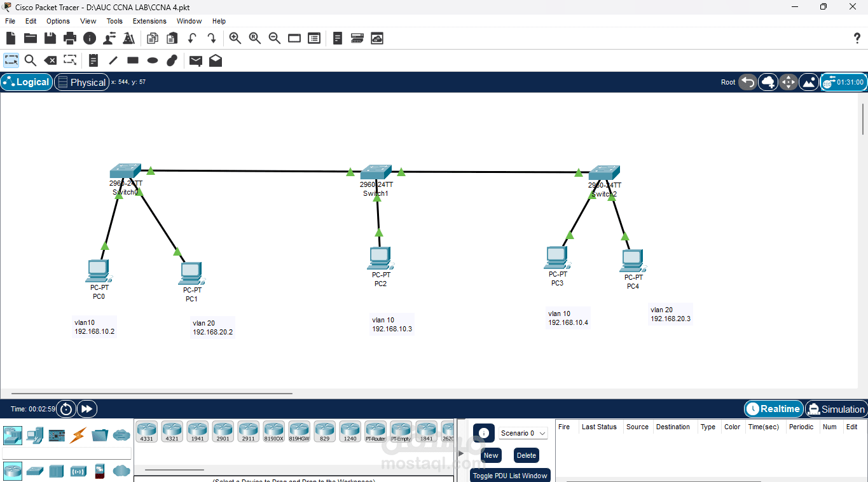Activate the Inspect magnifier tool
868x482 pixels.
click(31, 60)
